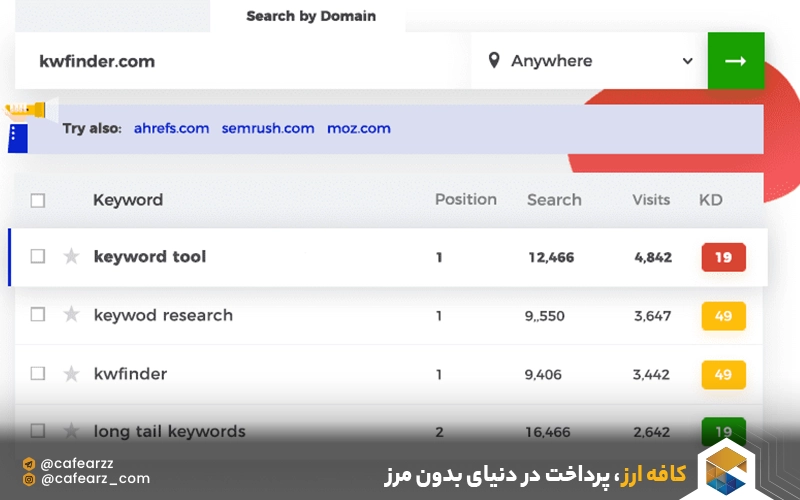Click the Try also label
The height and width of the screenshot is (500, 800).
(x=92, y=128)
